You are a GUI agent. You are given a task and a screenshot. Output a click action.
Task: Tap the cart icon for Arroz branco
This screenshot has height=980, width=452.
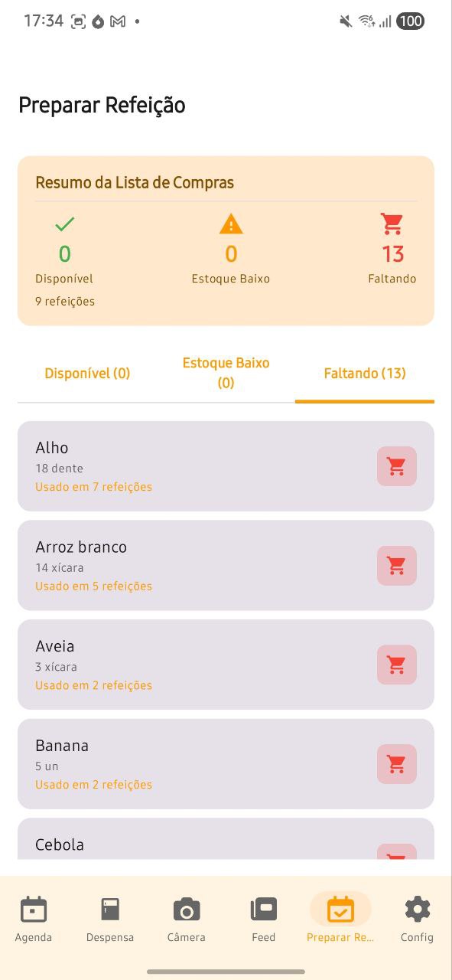pyautogui.click(x=396, y=565)
